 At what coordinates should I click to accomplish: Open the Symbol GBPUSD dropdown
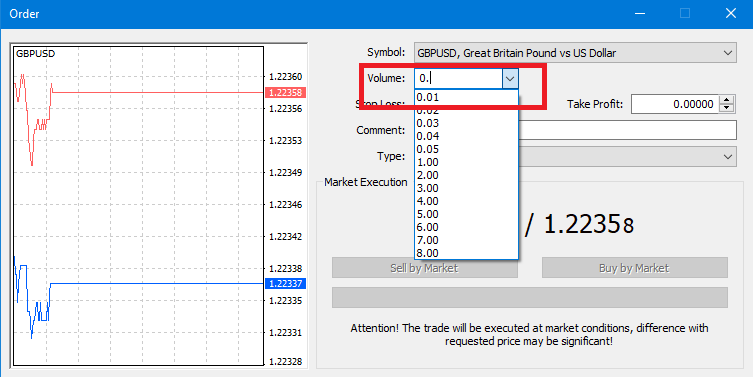(575, 53)
